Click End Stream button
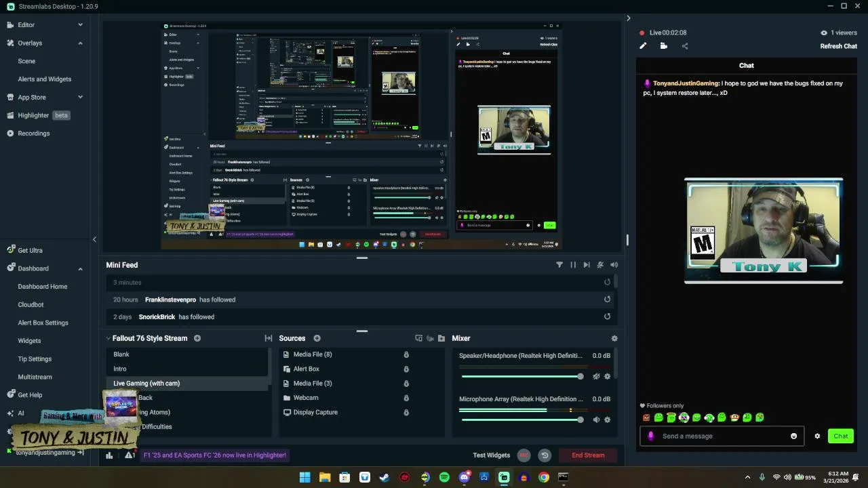Screen dimensions: 868x488 pyautogui.click(x=588, y=455)
